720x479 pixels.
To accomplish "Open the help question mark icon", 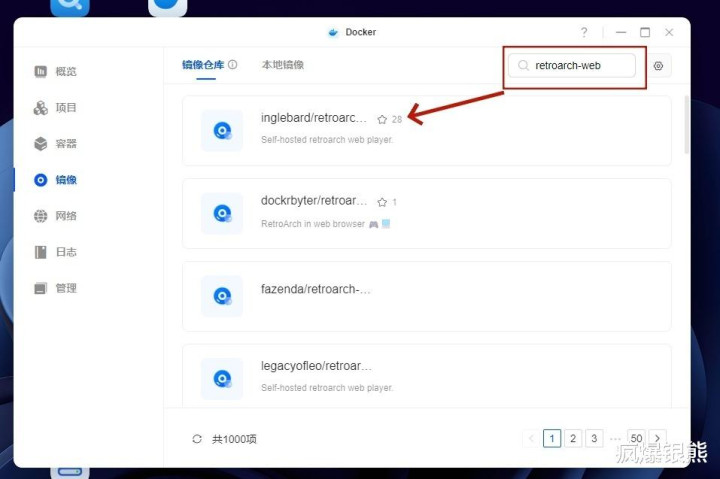I will pyautogui.click(x=584, y=32).
